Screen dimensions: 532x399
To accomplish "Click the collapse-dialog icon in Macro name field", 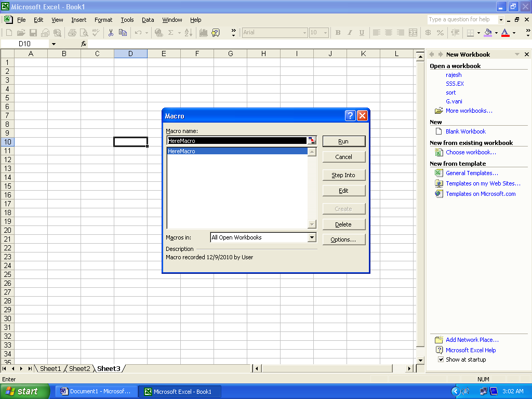I will (x=312, y=140).
